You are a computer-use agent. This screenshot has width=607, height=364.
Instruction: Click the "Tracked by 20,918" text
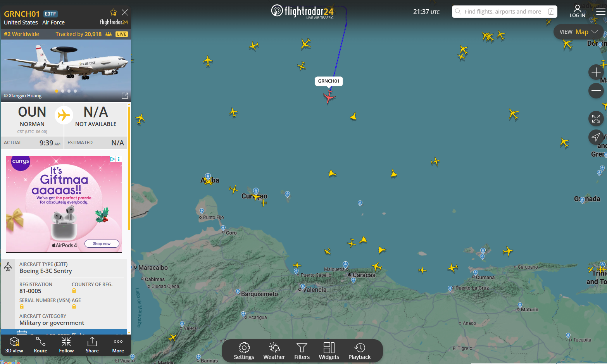click(79, 34)
